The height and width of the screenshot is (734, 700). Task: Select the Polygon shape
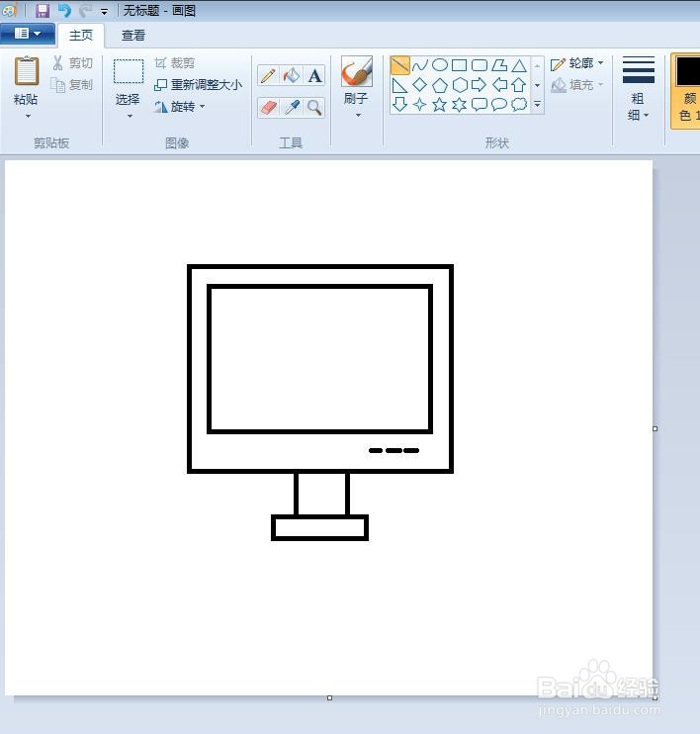[x=498, y=65]
